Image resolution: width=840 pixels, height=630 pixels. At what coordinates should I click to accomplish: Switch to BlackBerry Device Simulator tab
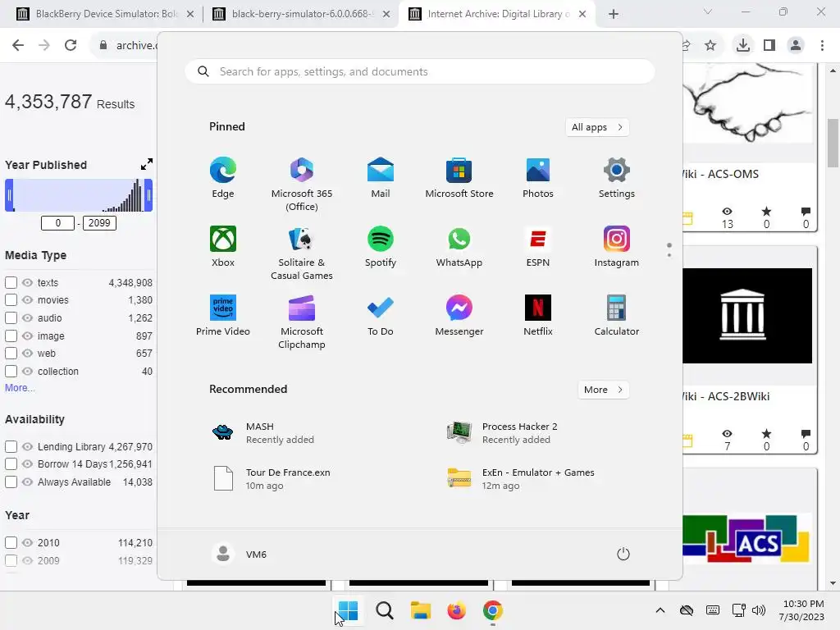[x=105, y=14]
